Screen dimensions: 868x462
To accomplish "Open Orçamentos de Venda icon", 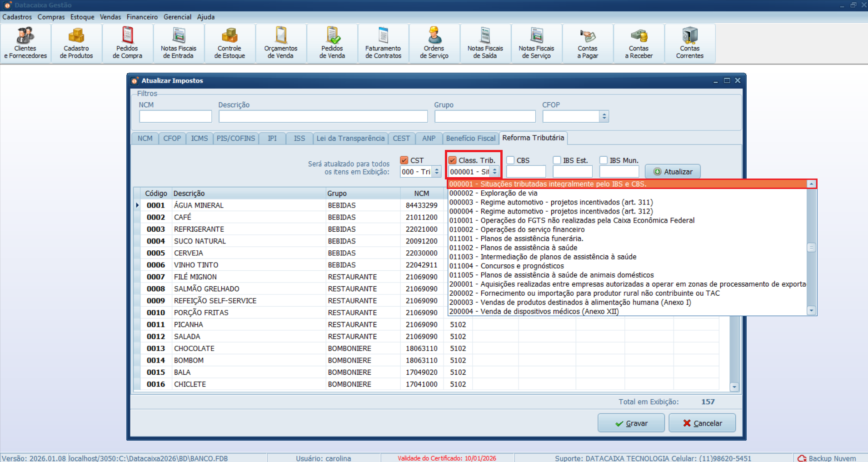I will pos(281,44).
